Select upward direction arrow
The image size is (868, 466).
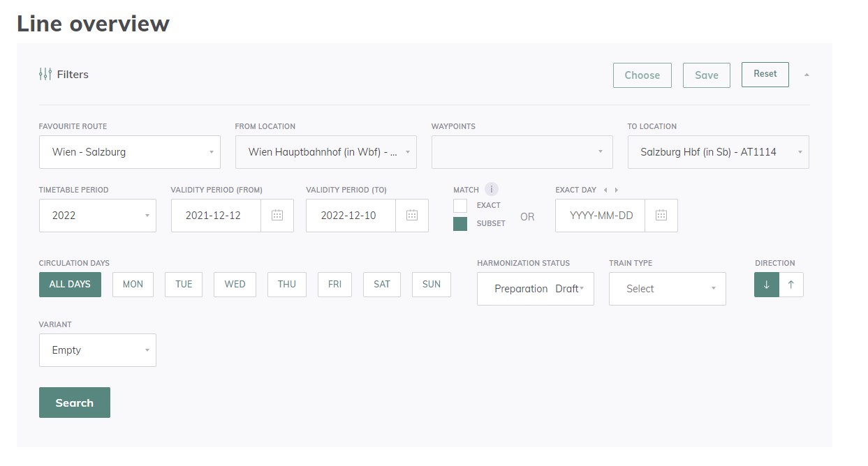(791, 285)
